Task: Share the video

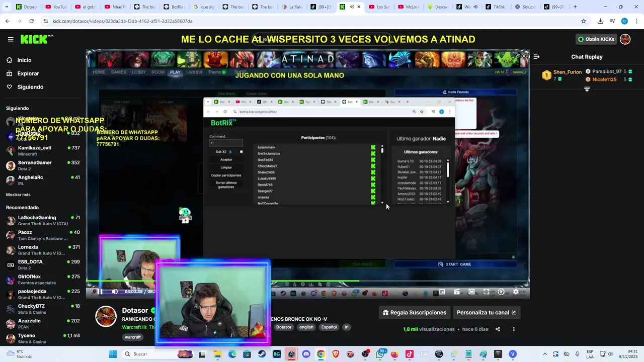Action: [498, 329]
